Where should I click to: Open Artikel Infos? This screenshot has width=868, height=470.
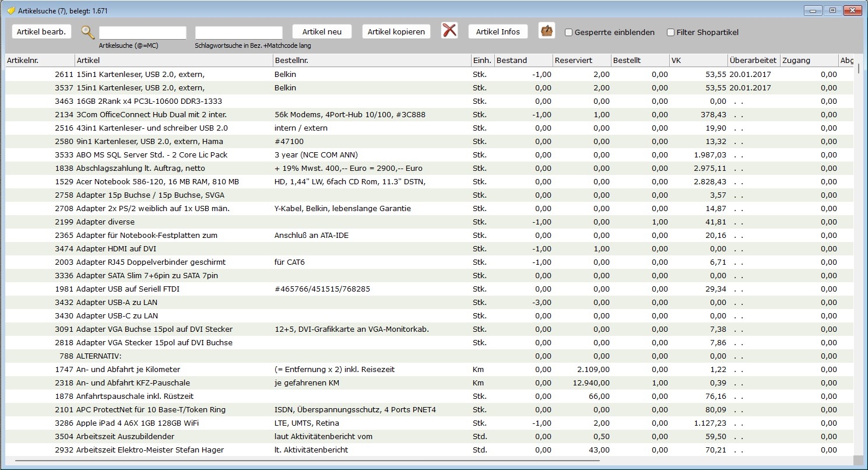click(x=498, y=31)
